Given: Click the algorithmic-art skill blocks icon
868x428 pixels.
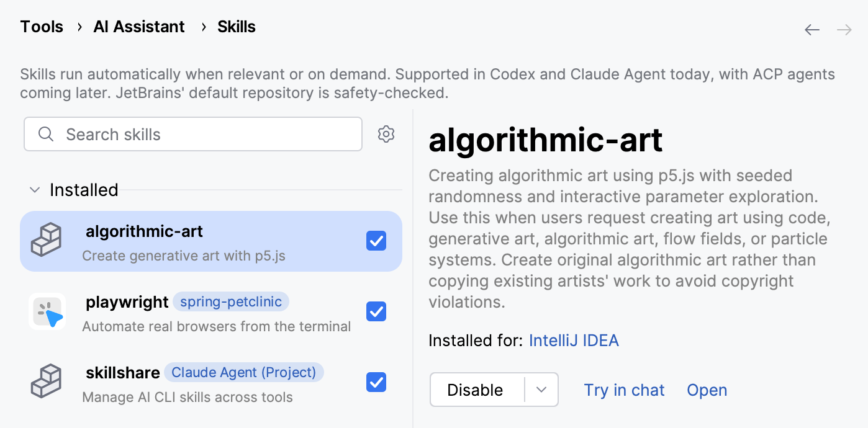Looking at the screenshot, I should point(47,240).
